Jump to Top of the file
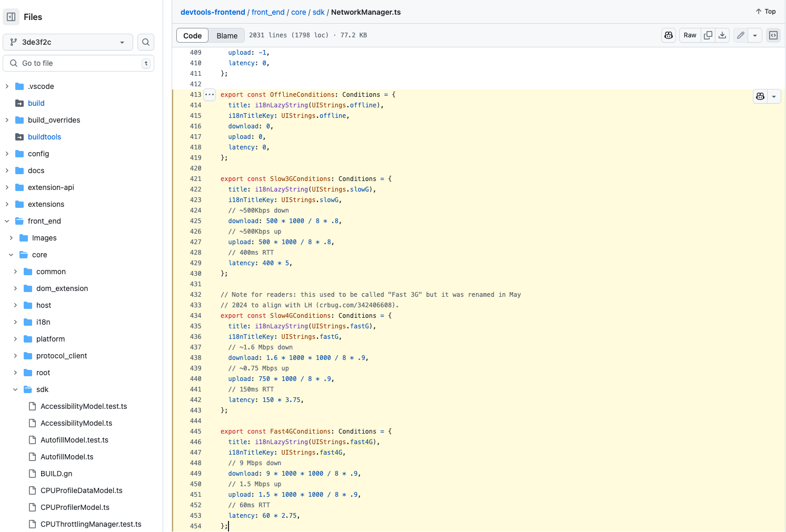The width and height of the screenshot is (786, 532). click(765, 12)
